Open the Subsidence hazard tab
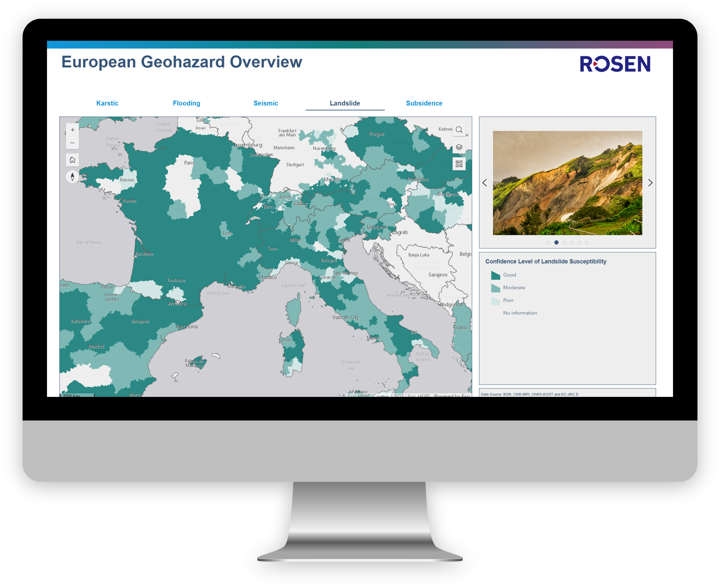This screenshot has width=720, height=588. coord(424,103)
